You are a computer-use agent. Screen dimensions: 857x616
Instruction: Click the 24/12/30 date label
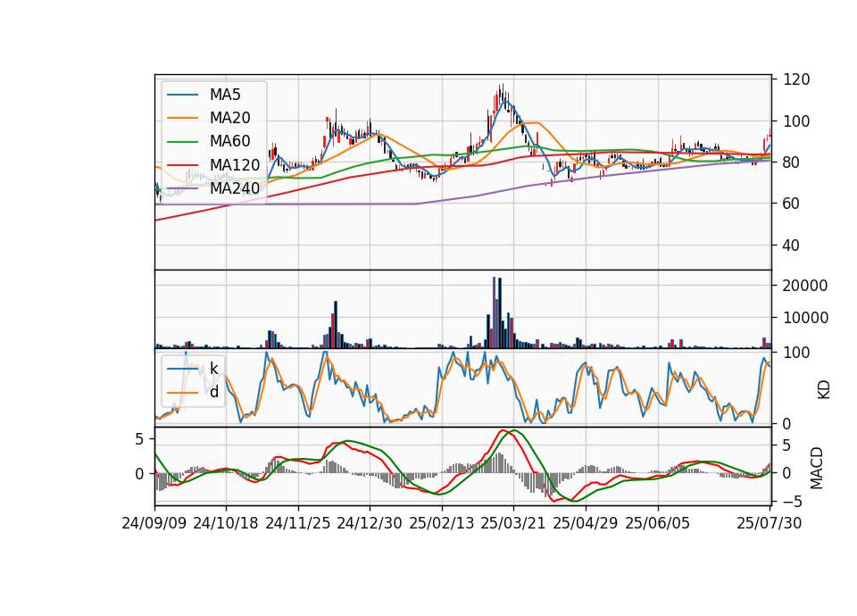(x=370, y=523)
